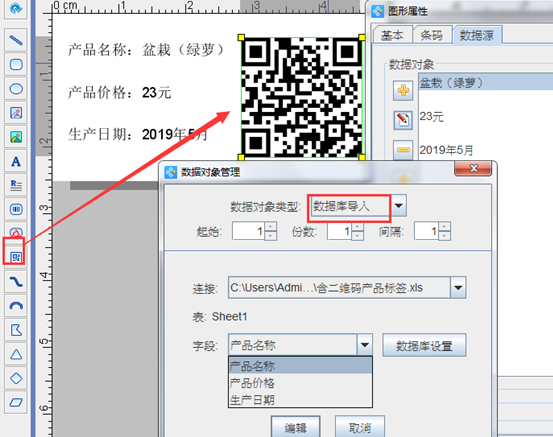Select the rich text tool
This screenshot has height=437, width=553.
[16, 185]
